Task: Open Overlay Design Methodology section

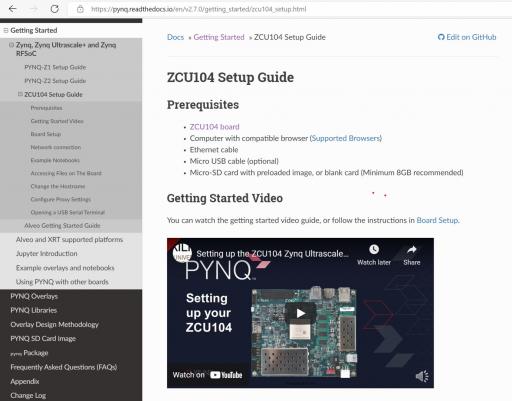Action: click(x=55, y=325)
